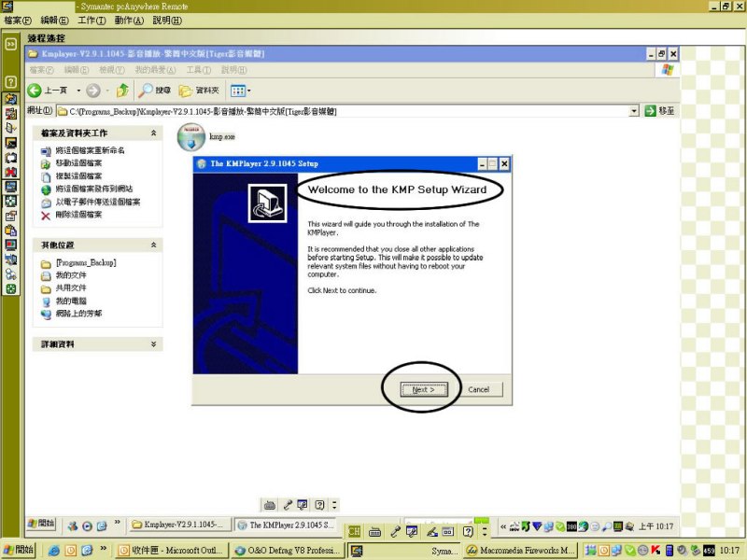Click 移動這個檔案 move task
Viewport: 747px width, 560px height.
click(78, 162)
